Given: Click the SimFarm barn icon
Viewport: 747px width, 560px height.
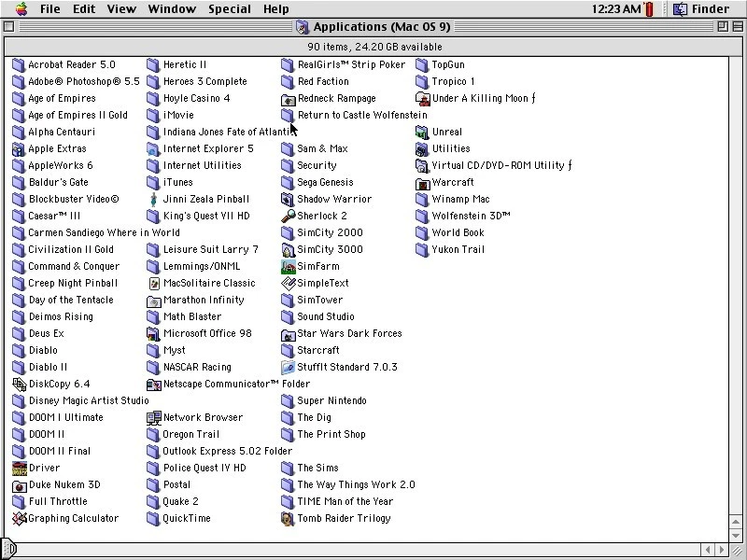Looking at the screenshot, I should [289, 267].
